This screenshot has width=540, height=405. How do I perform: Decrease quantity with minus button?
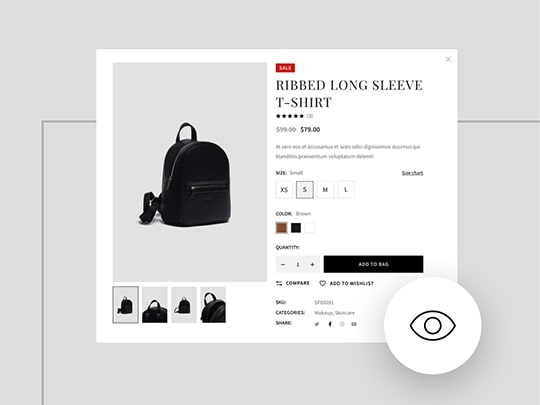click(x=283, y=264)
